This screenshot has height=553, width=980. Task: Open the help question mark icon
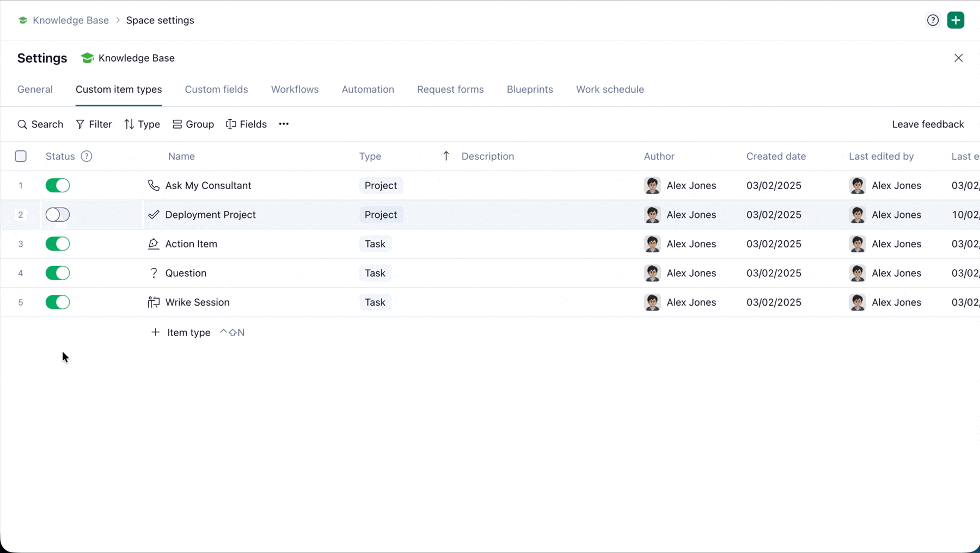(933, 20)
